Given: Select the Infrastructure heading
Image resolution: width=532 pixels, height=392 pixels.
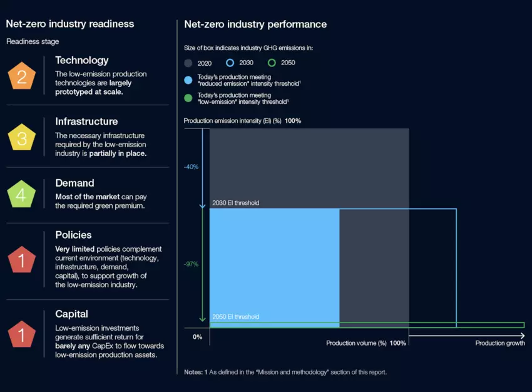Looking at the screenshot, I should click(x=86, y=121).
